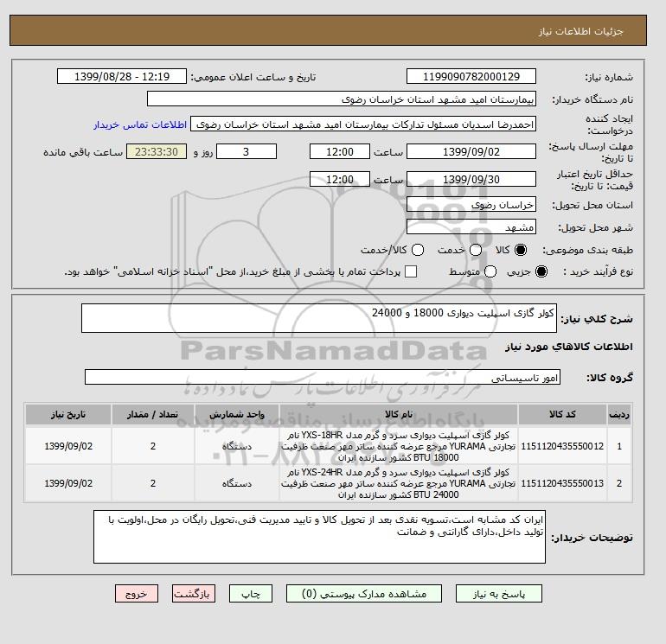
Task: Click the delivery province خراسان رضوی field
Action: 471,205
